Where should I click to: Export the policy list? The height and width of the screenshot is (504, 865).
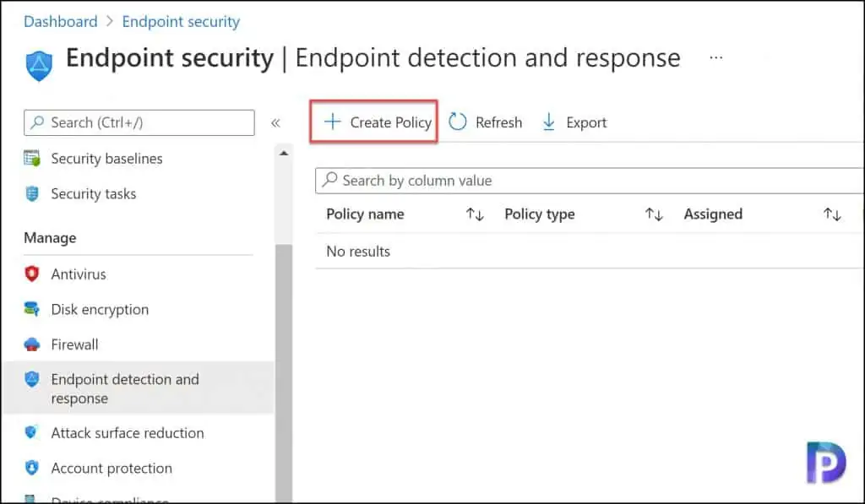574,122
